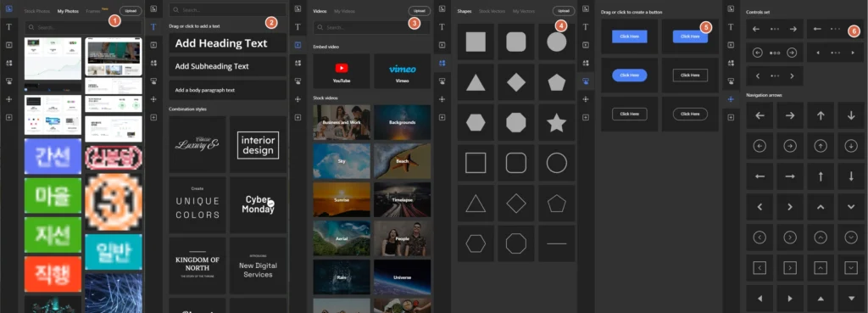Add the outlined diamond shape
Image resolution: width=868 pixels, height=313 pixels.
(x=516, y=204)
